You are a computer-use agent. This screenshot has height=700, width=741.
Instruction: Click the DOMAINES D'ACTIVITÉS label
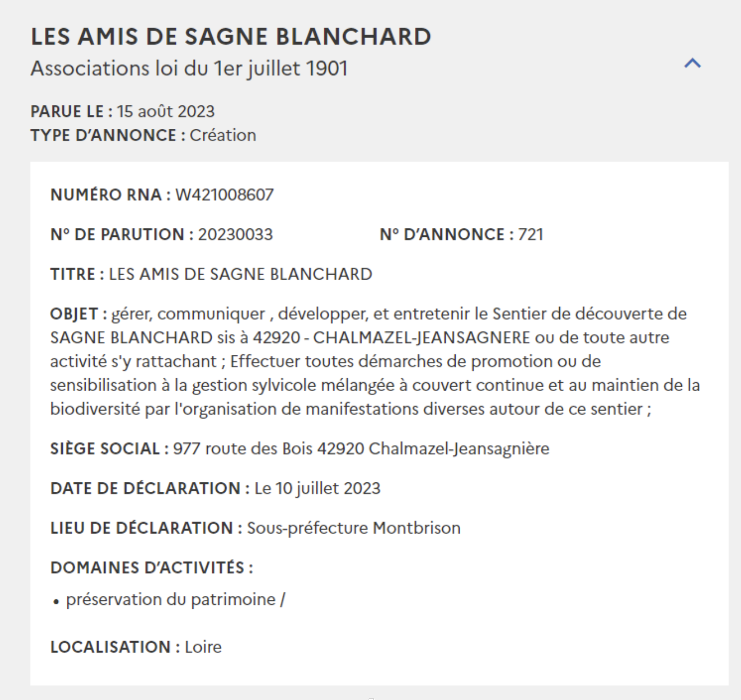(x=152, y=568)
